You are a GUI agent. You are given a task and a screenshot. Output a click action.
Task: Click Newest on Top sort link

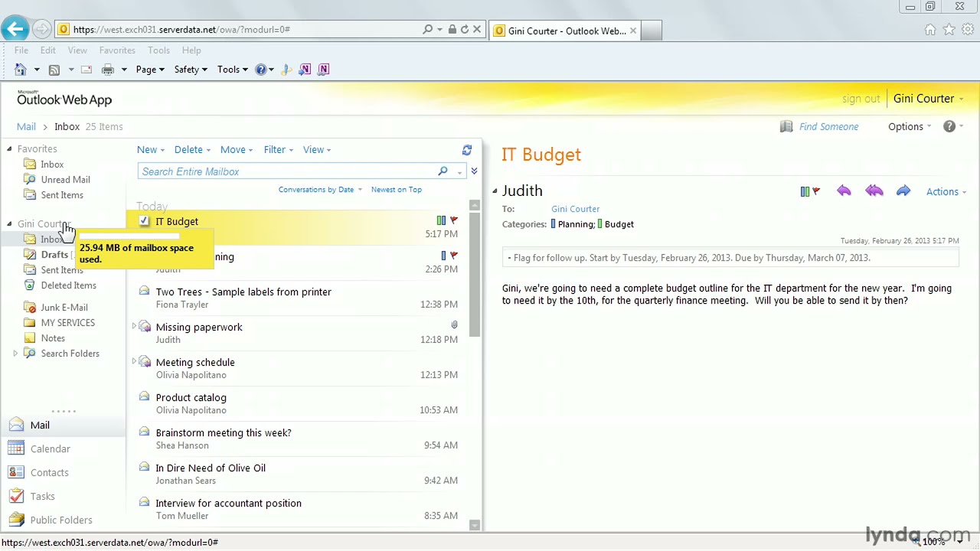click(x=396, y=190)
